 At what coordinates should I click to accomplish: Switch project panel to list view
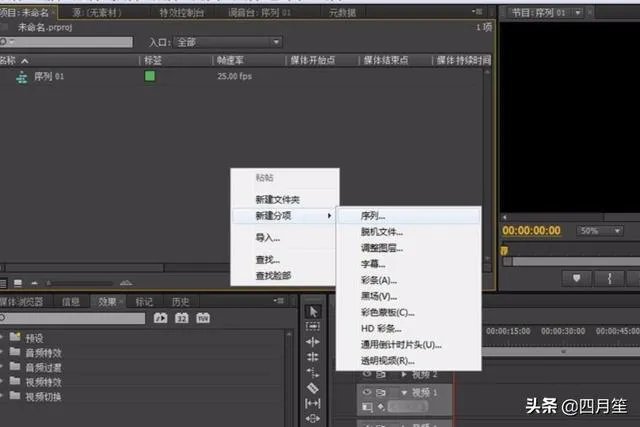[x=3, y=283]
